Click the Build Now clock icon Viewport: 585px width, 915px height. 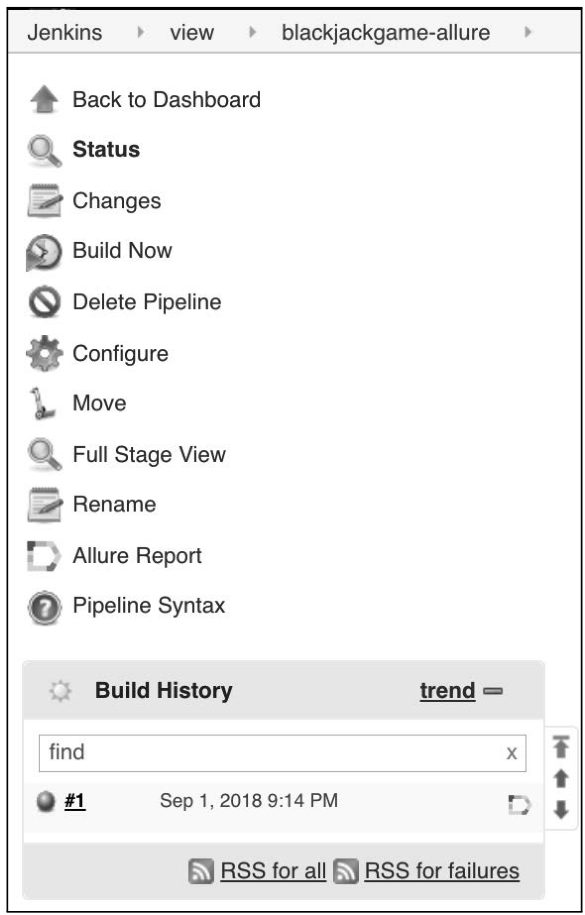coord(44,252)
